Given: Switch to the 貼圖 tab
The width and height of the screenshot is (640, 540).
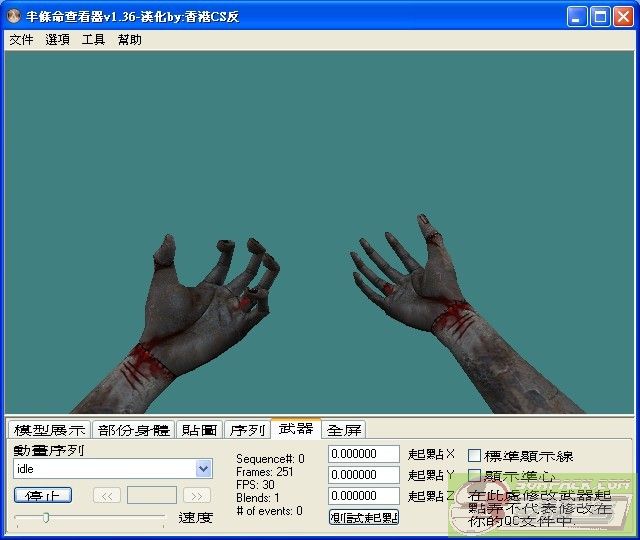Looking at the screenshot, I should tap(199, 430).
